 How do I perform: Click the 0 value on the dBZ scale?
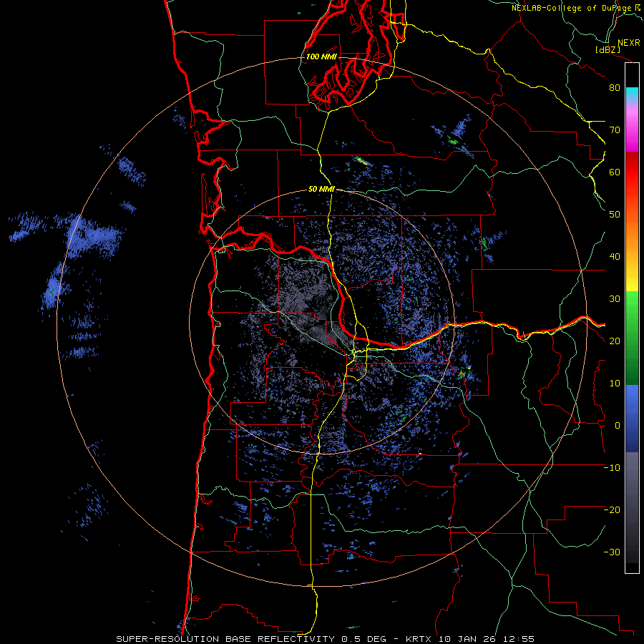pos(618,426)
